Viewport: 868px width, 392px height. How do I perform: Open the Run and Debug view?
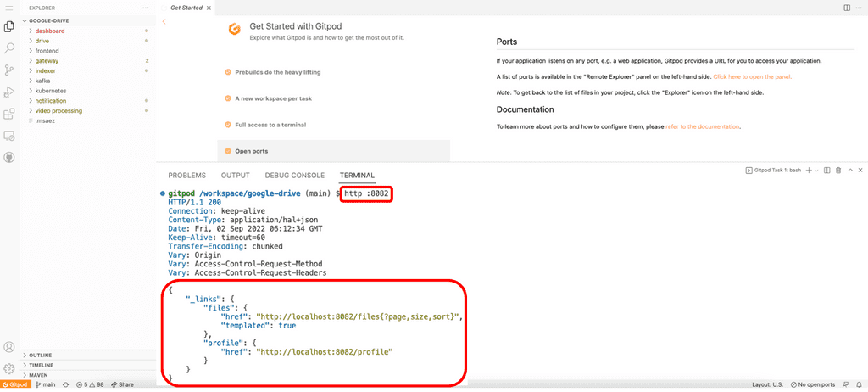(9, 92)
